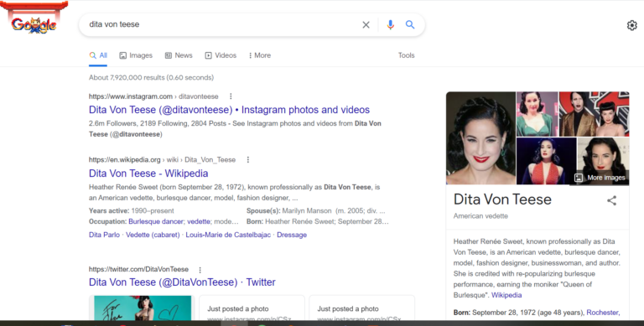Image resolution: width=644 pixels, height=326 pixels.
Task: Click the Google doodle logo
Action: (34, 18)
